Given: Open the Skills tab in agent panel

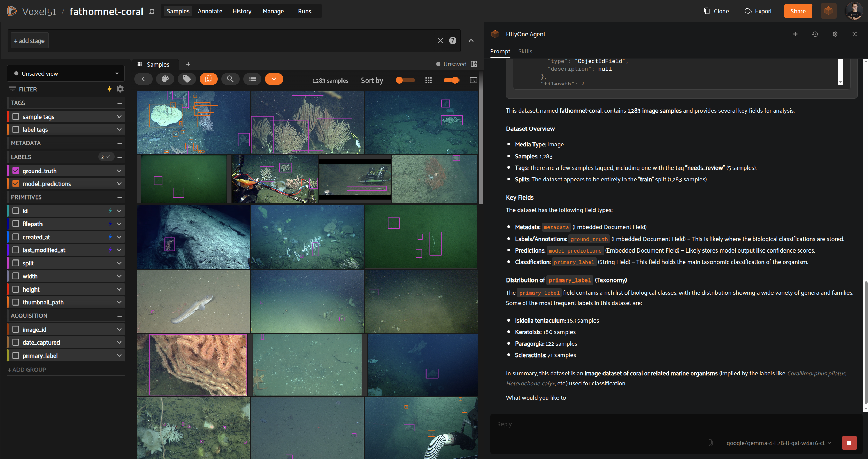Looking at the screenshot, I should tap(525, 51).
